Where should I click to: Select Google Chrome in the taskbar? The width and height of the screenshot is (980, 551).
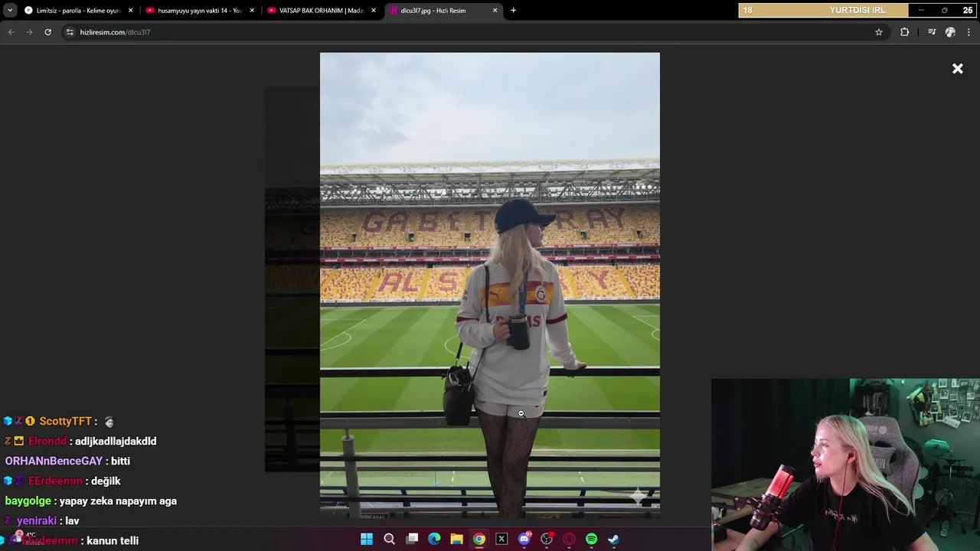click(479, 539)
